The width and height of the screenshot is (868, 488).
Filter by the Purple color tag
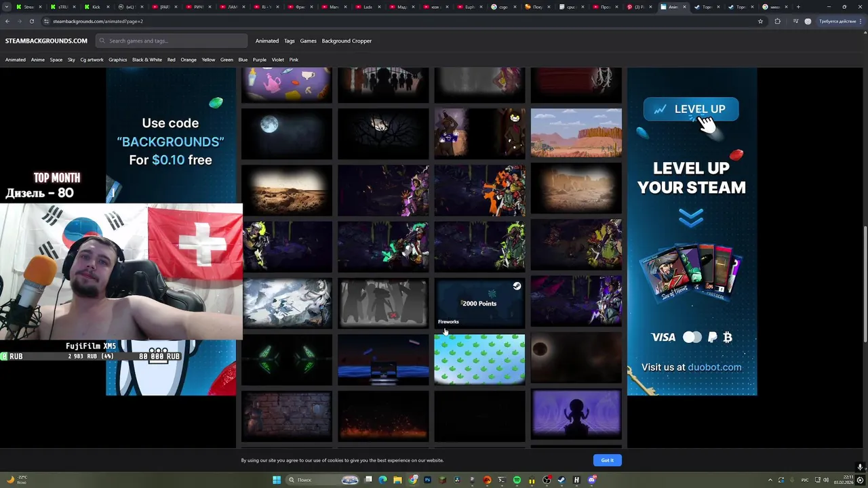pos(260,60)
